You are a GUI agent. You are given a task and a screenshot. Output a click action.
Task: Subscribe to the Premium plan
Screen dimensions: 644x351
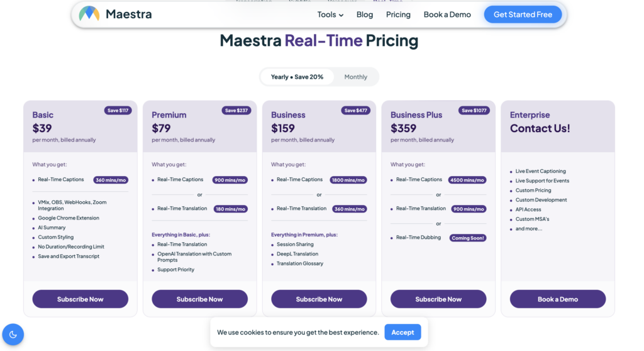(x=199, y=299)
